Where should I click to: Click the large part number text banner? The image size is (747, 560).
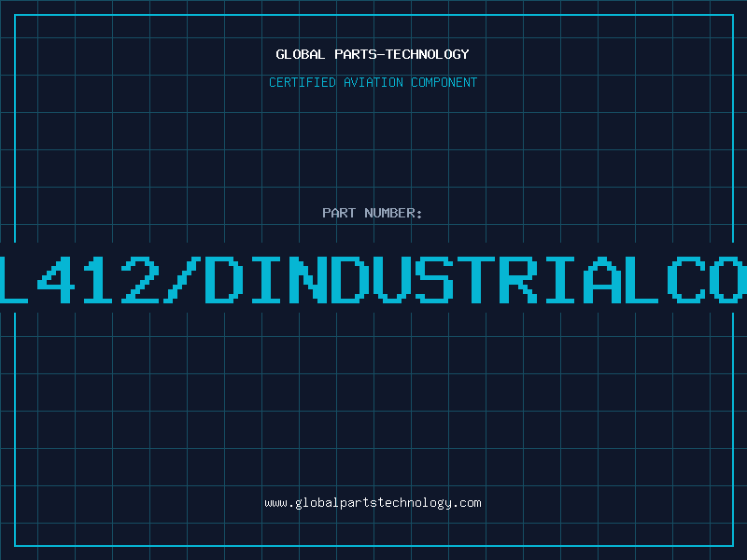coord(373,279)
